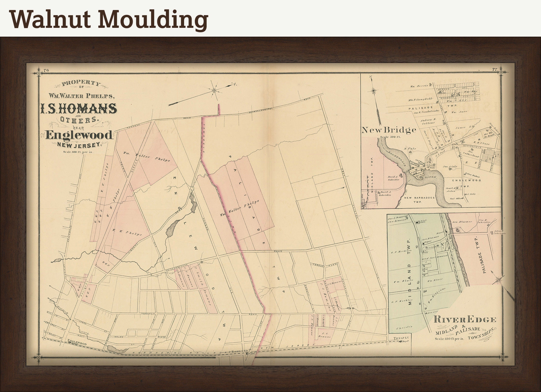Click the main map compass rose star
This screenshot has height=392, width=541.
[215, 90]
